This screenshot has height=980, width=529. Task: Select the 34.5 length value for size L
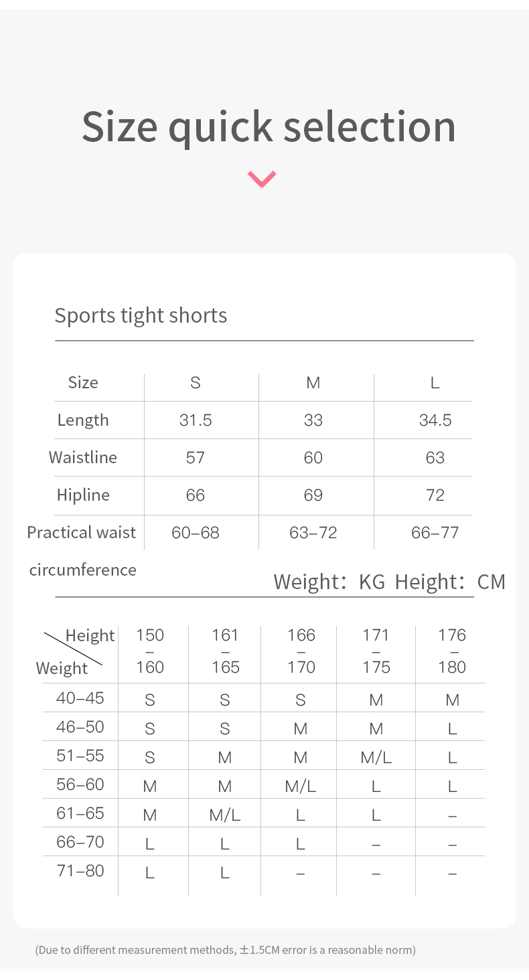click(x=435, y=420)
